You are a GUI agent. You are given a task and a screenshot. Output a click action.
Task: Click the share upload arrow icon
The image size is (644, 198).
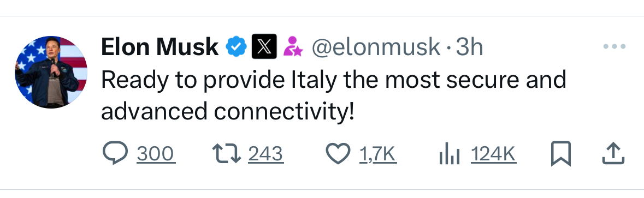pos(613,153)
